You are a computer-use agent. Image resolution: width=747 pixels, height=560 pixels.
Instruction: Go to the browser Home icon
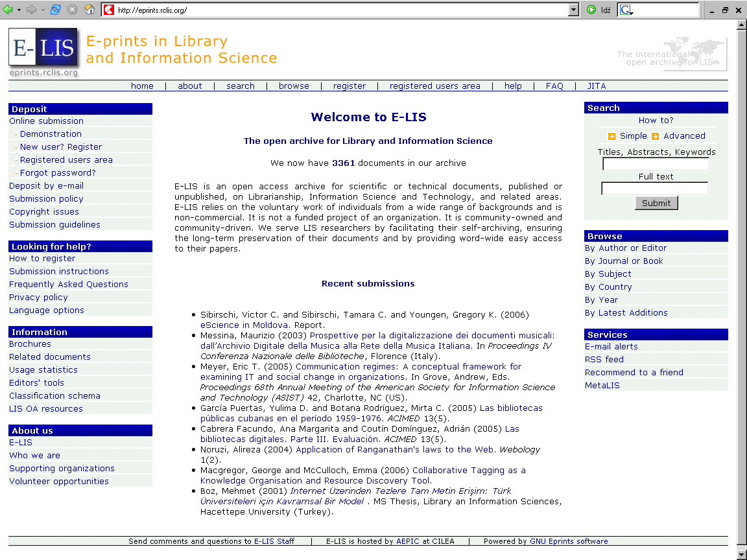tap(89, 10)
